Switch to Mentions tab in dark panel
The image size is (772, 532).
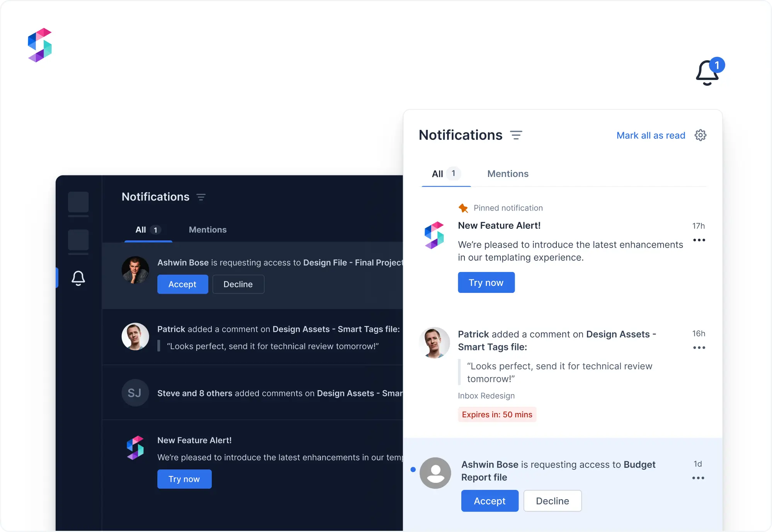(207, 230)
